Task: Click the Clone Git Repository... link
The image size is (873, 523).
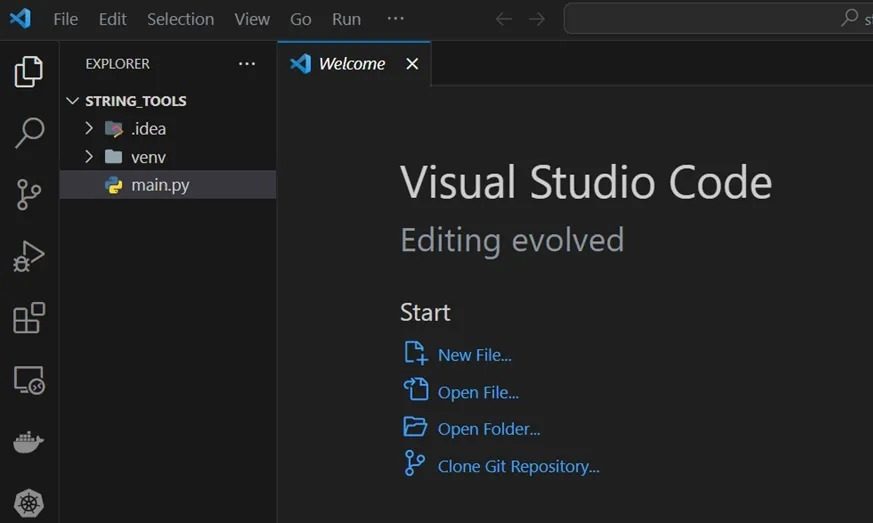Action: (518, 466)
